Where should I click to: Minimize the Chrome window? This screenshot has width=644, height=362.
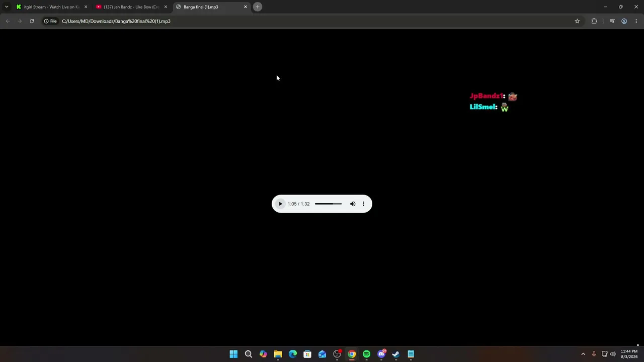point(605,7)
